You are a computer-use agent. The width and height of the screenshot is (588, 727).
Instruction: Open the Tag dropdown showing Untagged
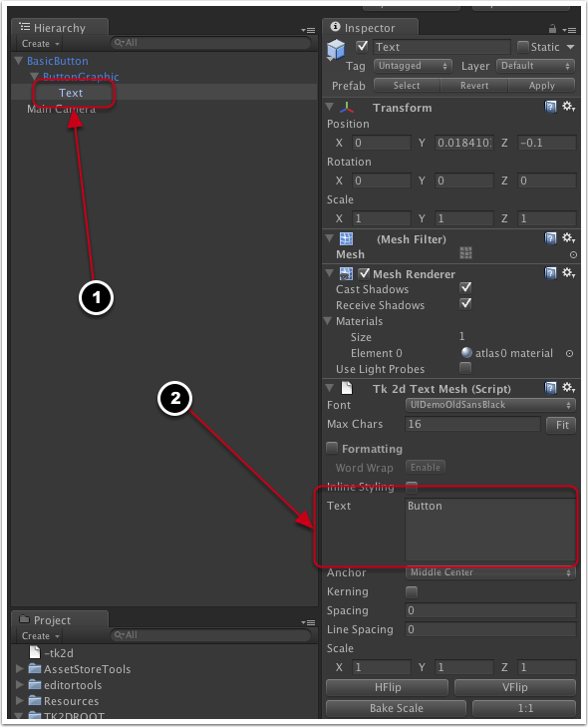(x=413, y=66)
